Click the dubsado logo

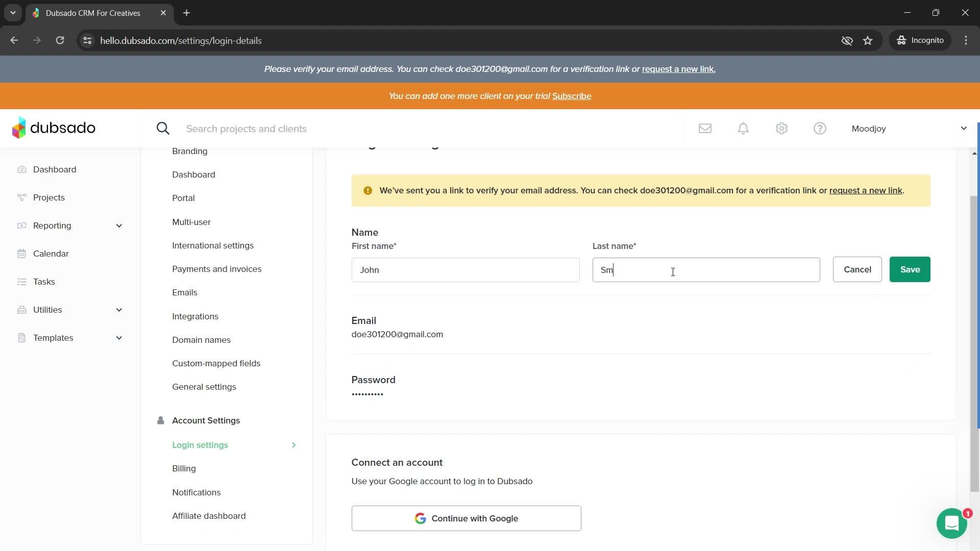pos(54,128)
